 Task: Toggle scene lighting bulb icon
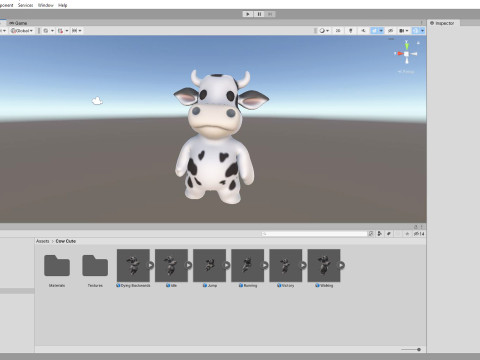point(351,31)
